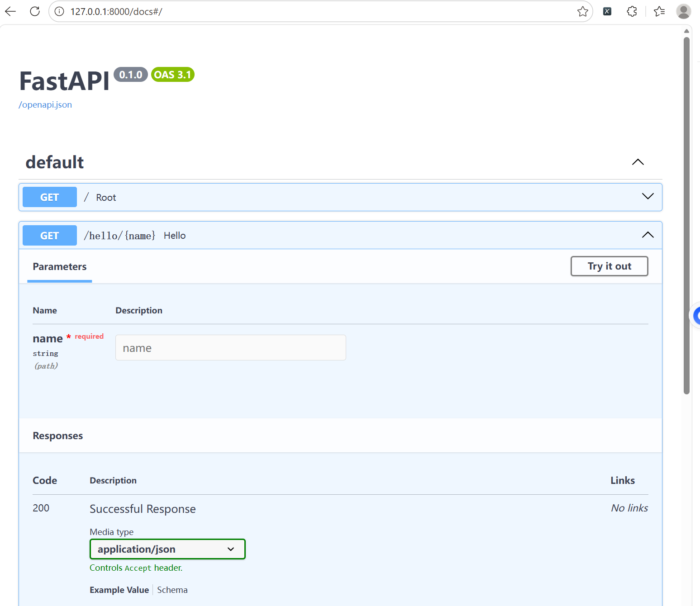Click the FastAPI title heading

tap(64, 81)
